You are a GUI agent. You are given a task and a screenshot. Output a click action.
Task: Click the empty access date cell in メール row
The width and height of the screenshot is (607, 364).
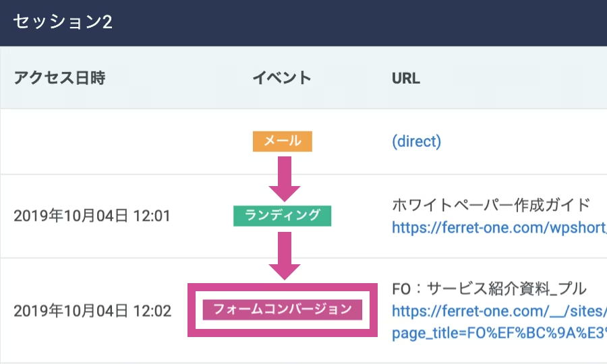pos(92,142)
